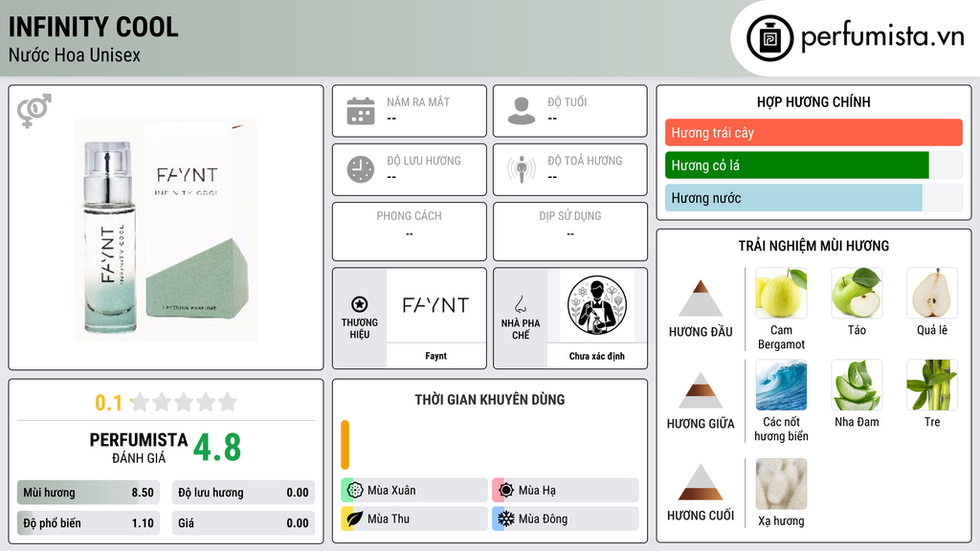Image resolution: width=980 pixels, height=551 pixels.
Task: Click the orange recommended-time bar
Action: click(x=345, y=445)
